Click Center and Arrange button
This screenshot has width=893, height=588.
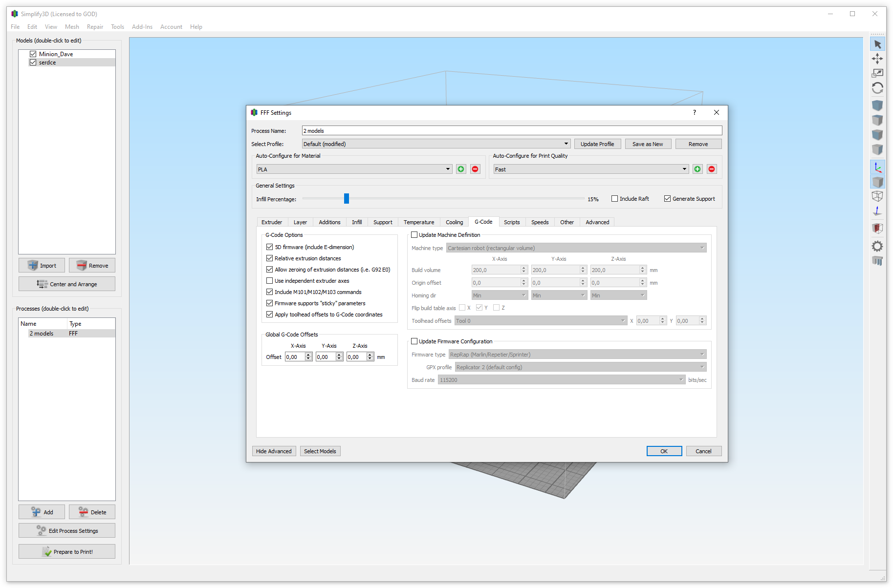point(67,284)
